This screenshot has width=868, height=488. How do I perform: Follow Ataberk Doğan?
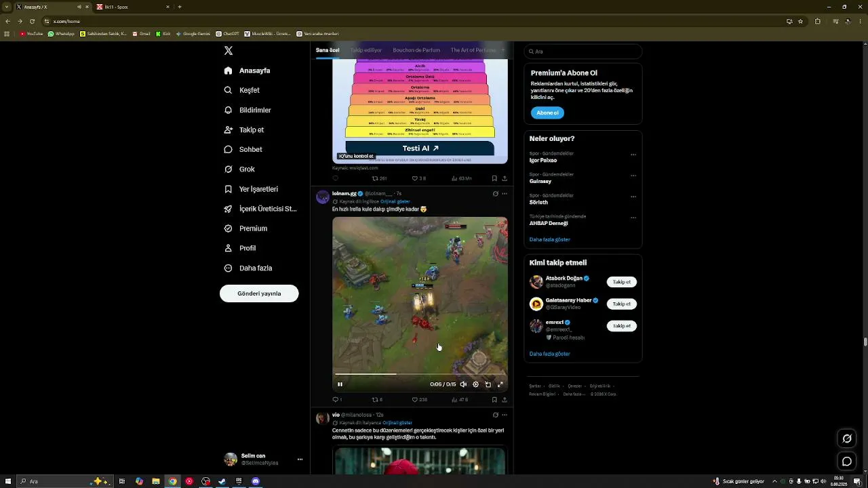[622, 282]
